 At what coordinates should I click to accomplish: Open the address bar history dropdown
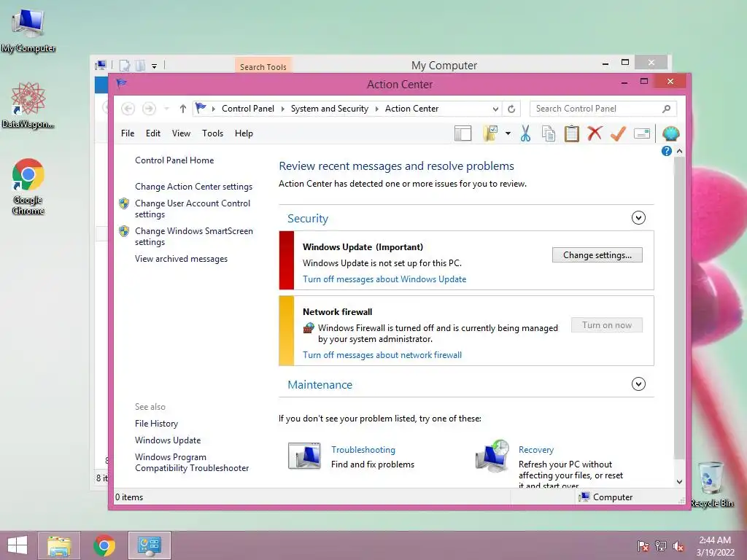[495, 109]
